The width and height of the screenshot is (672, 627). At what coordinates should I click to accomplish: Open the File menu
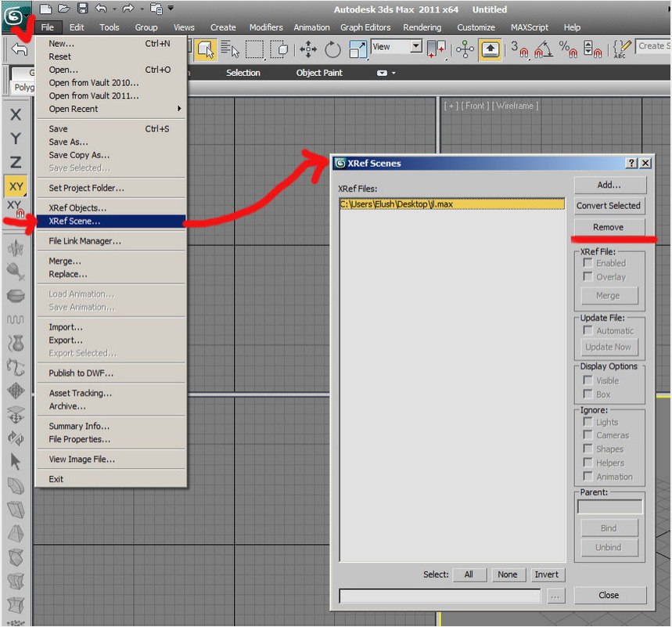point(48,27)
